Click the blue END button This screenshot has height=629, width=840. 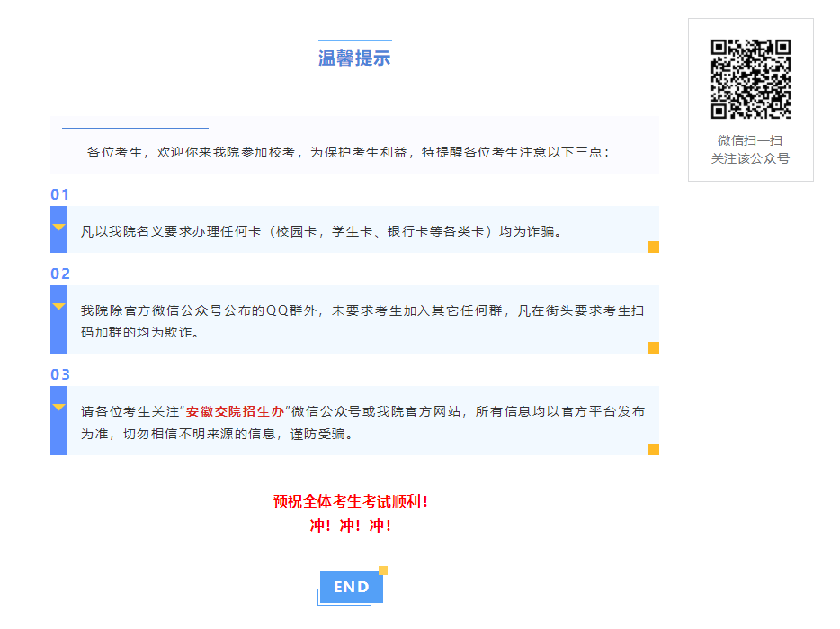(351, 587)
